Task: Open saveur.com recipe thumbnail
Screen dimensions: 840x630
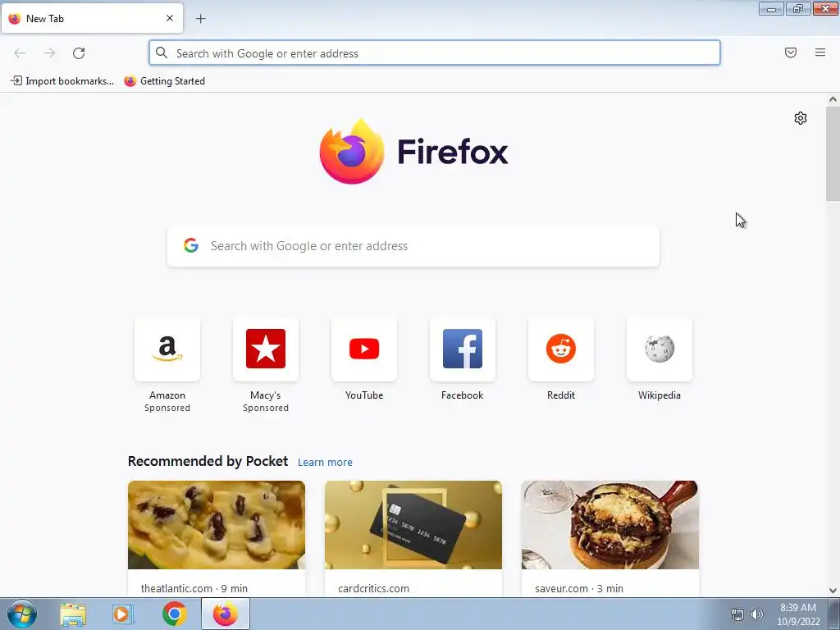Action: point(610,525)
